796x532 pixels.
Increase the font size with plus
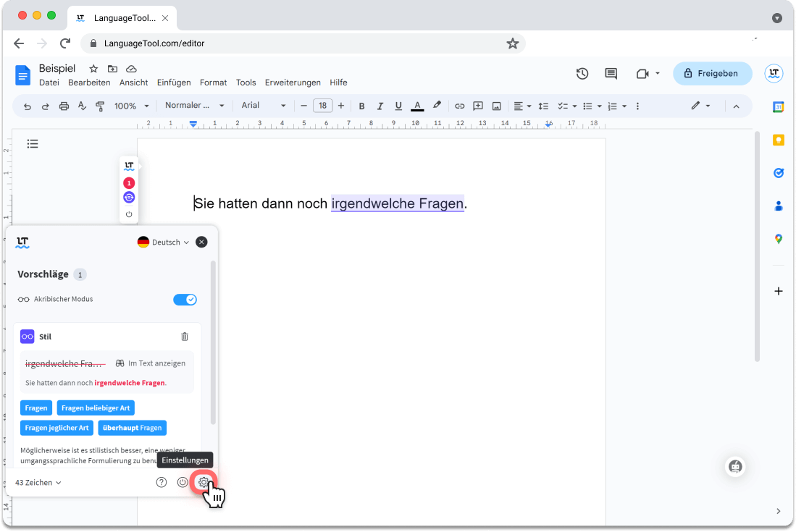[341, 106]
